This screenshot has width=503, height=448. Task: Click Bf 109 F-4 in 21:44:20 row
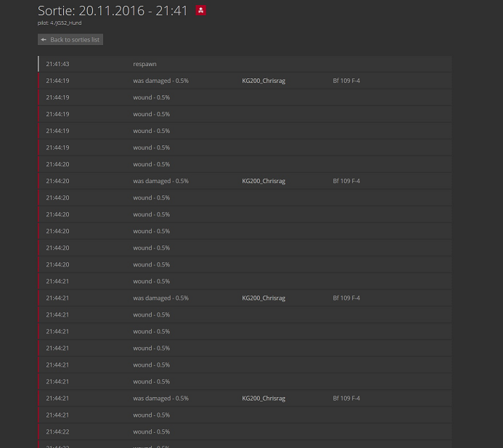coord(346,181)
